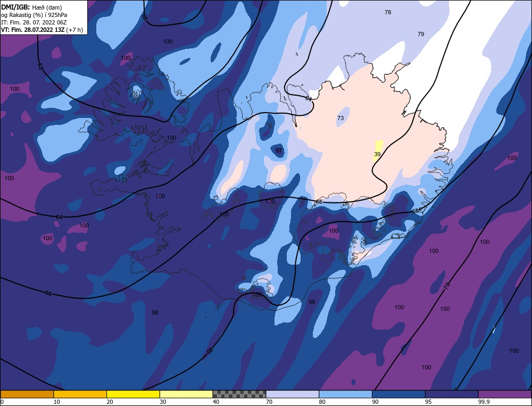Click the humidity value 78 on the map
This screenshot has width=532, height=406.
(388, 12)
